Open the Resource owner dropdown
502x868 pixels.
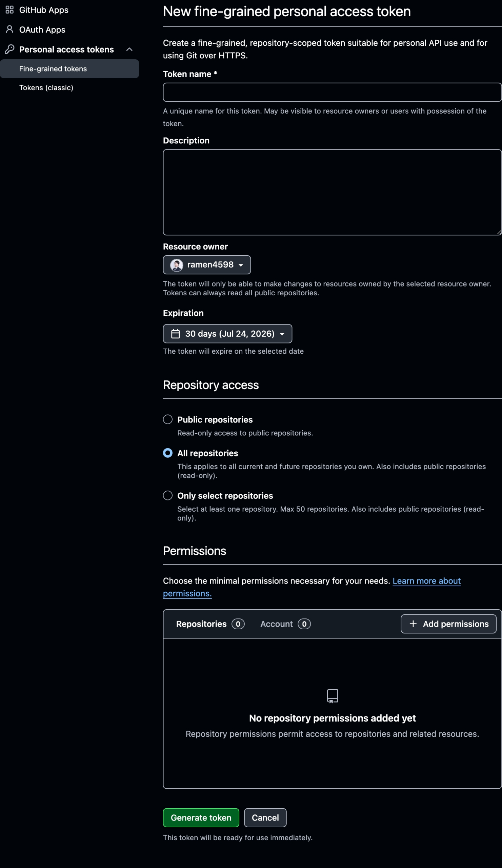click(207, 265)
